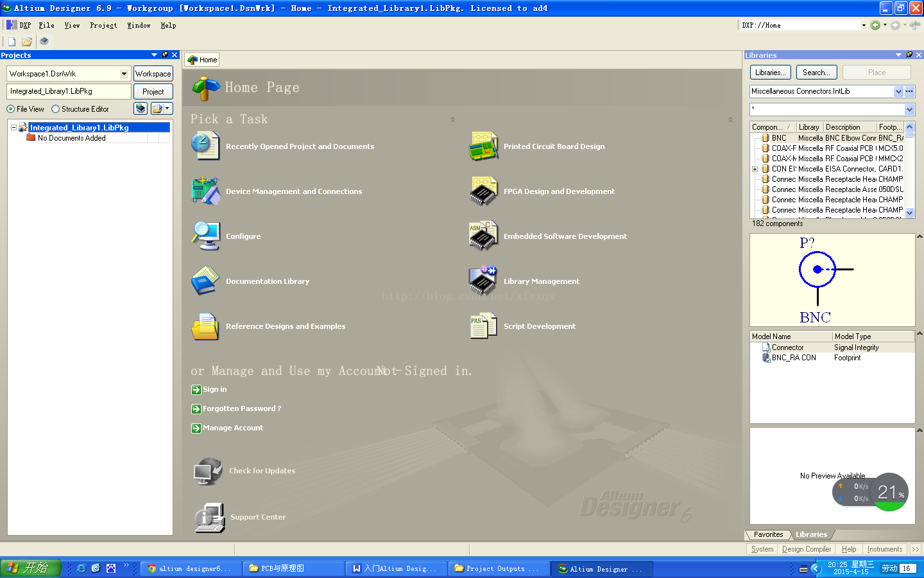Select the Structure Editor radio button

coord(56,109)
